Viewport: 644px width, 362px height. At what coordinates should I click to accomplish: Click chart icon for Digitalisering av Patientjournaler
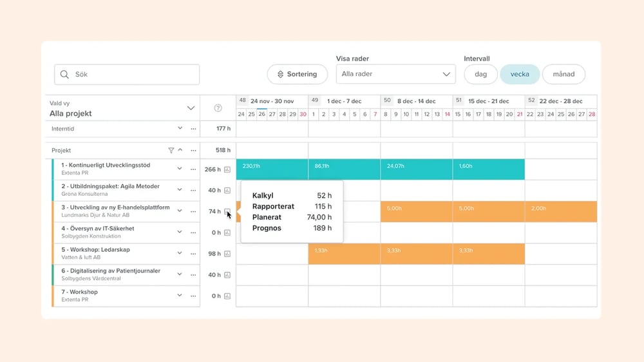[x=227, y=275]
